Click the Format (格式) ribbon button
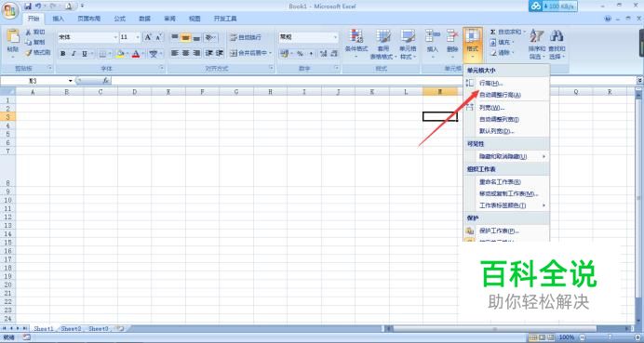This screenshot has height=343, width=644. tap(473, 45)
